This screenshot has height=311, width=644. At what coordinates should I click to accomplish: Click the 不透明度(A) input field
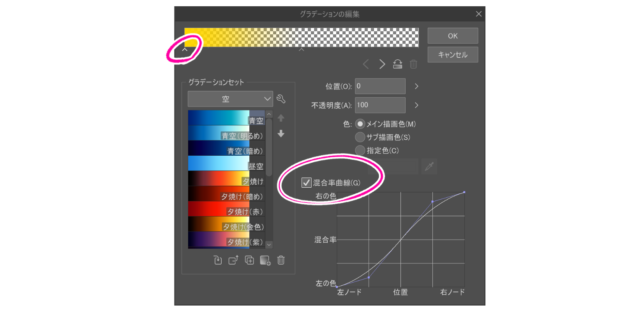(380, 105)
